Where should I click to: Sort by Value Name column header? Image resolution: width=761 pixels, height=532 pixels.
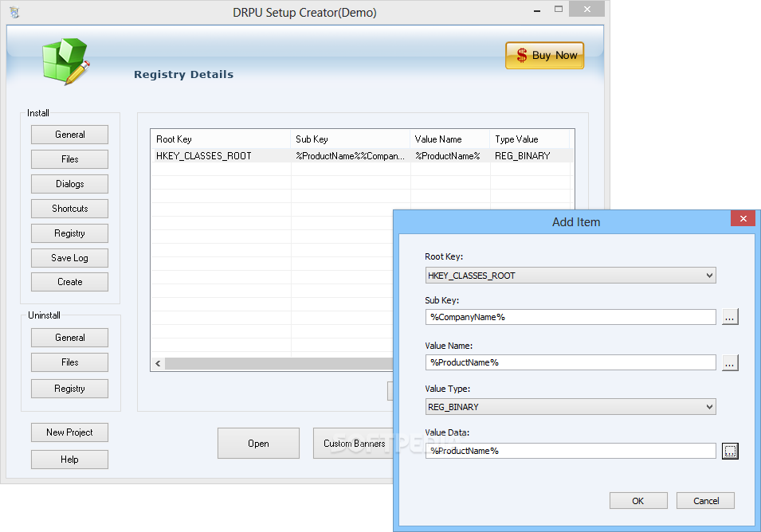point(449,139)
